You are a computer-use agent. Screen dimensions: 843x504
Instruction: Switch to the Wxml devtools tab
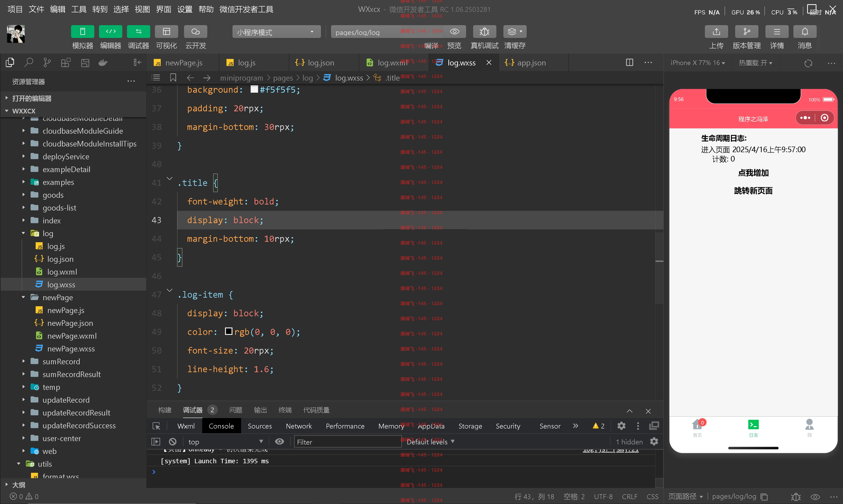click(186, 426)
